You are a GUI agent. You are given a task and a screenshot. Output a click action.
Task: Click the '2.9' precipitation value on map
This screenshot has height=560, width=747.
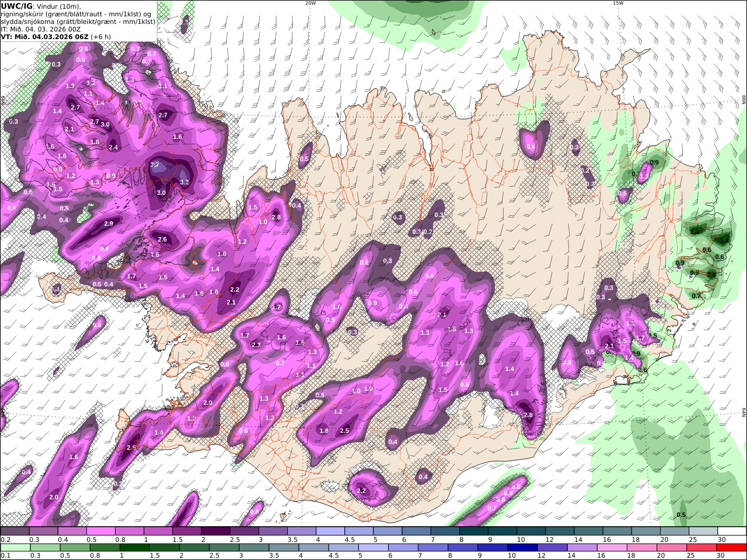[109, 223]
